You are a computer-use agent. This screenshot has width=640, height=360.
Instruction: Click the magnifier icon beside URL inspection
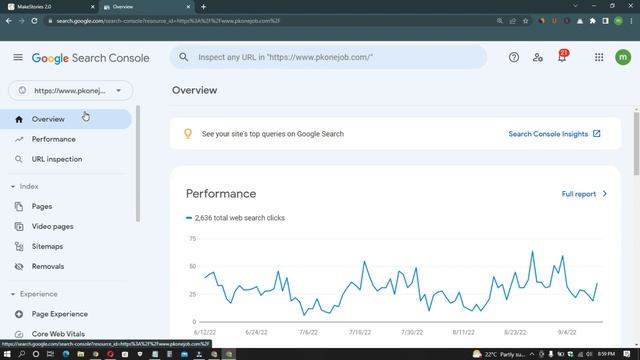(x=19, y=159)
